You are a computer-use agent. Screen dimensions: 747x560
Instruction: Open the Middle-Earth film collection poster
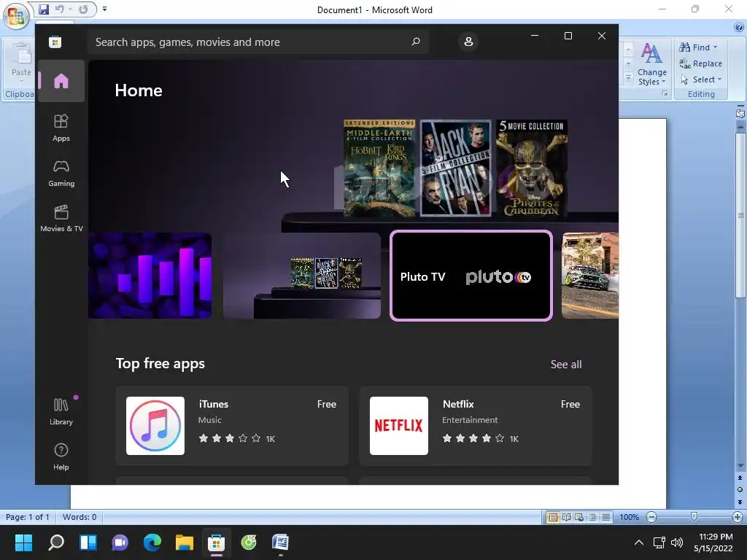coord(379,168)
